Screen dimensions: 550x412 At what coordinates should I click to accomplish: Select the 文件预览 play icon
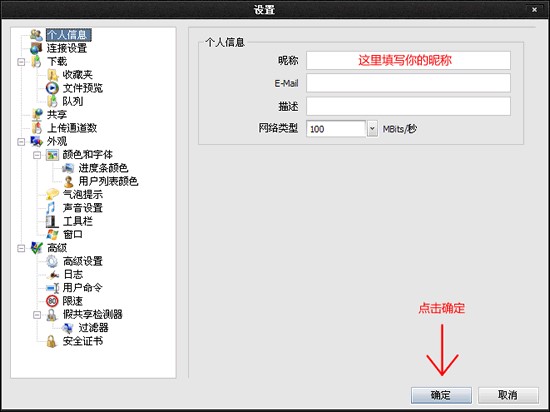coord(52,88)
